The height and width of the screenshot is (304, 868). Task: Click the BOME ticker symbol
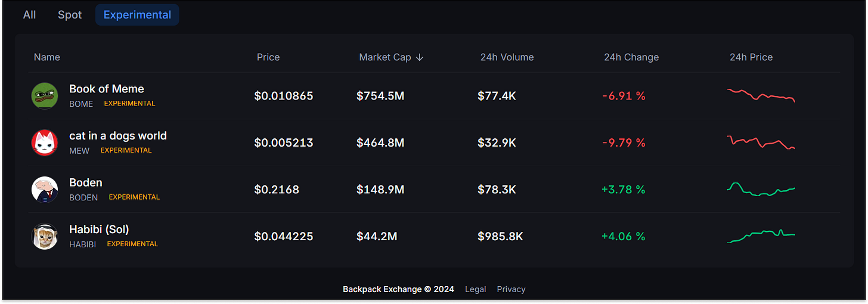tap(81, 104)
